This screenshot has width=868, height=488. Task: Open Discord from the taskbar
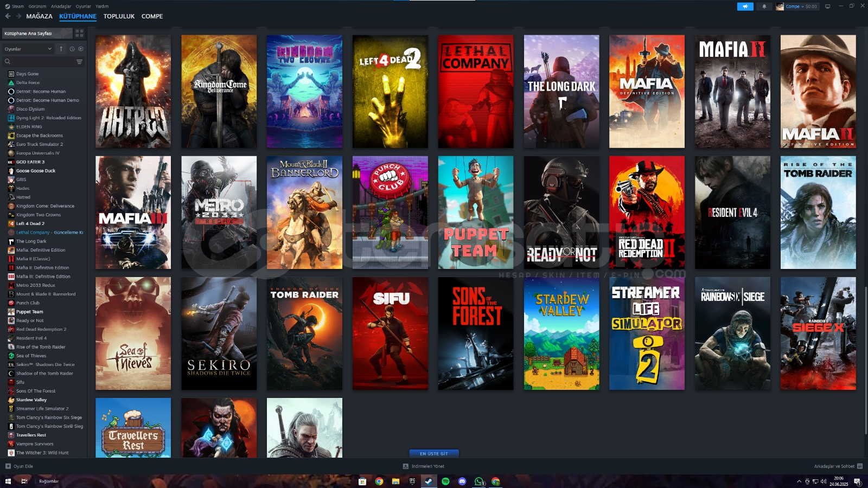point(462,481)
